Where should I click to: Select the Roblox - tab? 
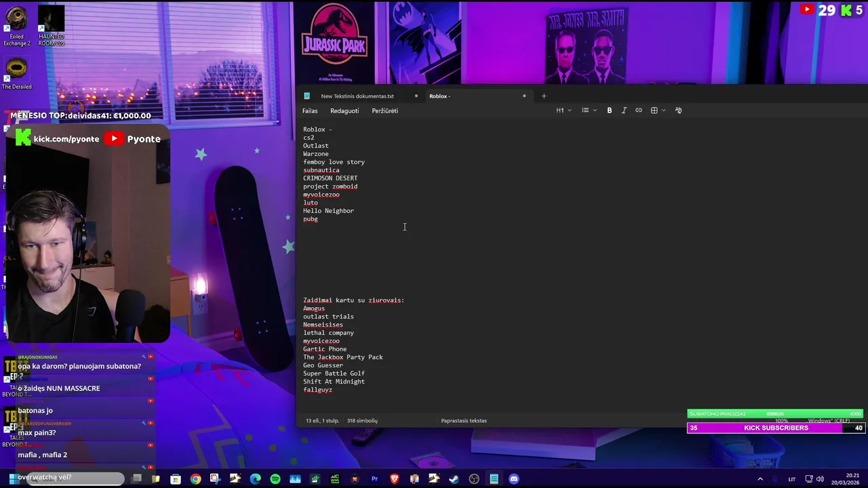click(439, 96)
